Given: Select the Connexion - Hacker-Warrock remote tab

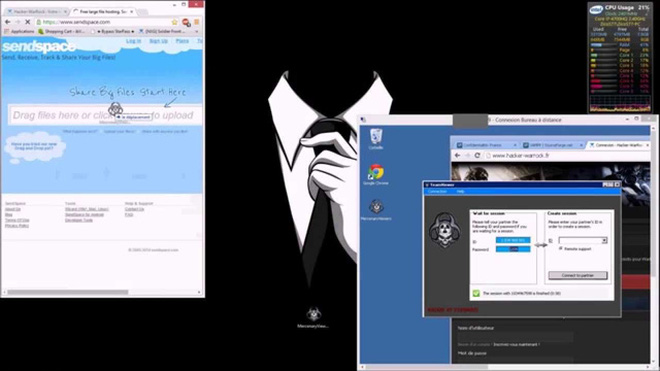Looking at the screenshot, I should click(x=619, y=145).
